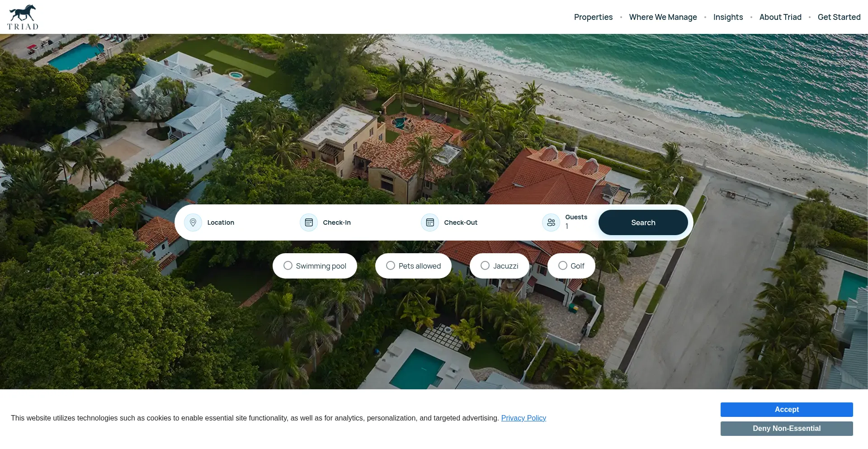The image size is (868, 449).
Task: Open the Properties menu item
Action: click(x=593, y=17)
